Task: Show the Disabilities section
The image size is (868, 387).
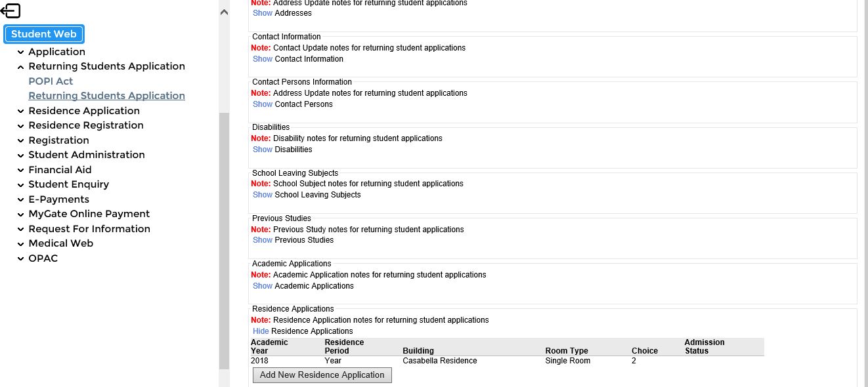Action: (262, 149)
